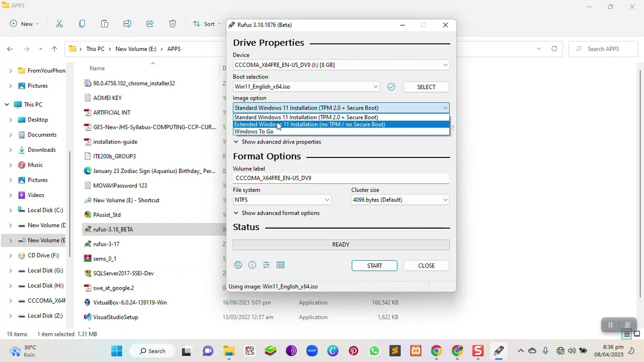Select Windows To Go option

[x=341, y=131]
